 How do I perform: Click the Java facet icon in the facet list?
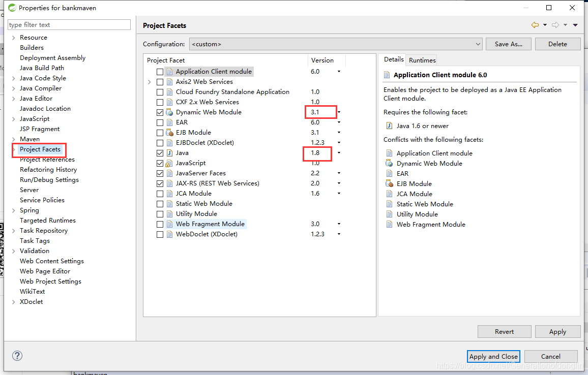click(x=169, y=153)
